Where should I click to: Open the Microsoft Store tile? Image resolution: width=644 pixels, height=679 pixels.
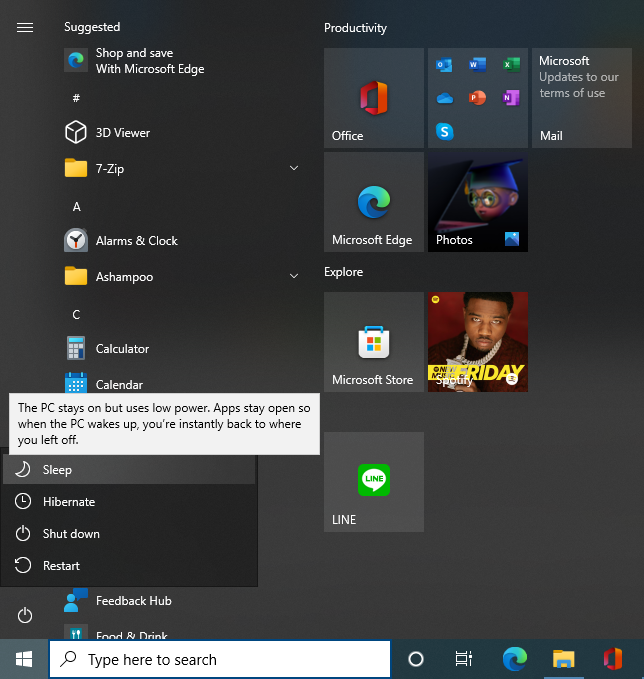(x=374, y=342)
